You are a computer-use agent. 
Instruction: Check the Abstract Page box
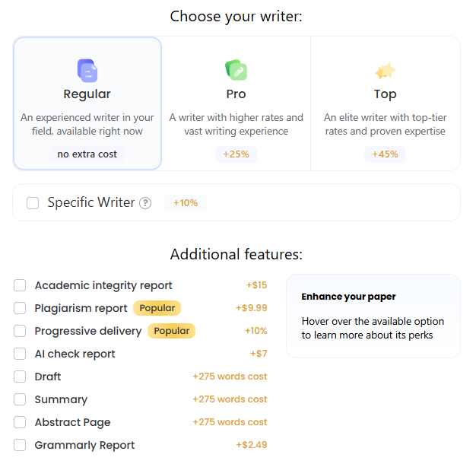click(x=20, y=422)
